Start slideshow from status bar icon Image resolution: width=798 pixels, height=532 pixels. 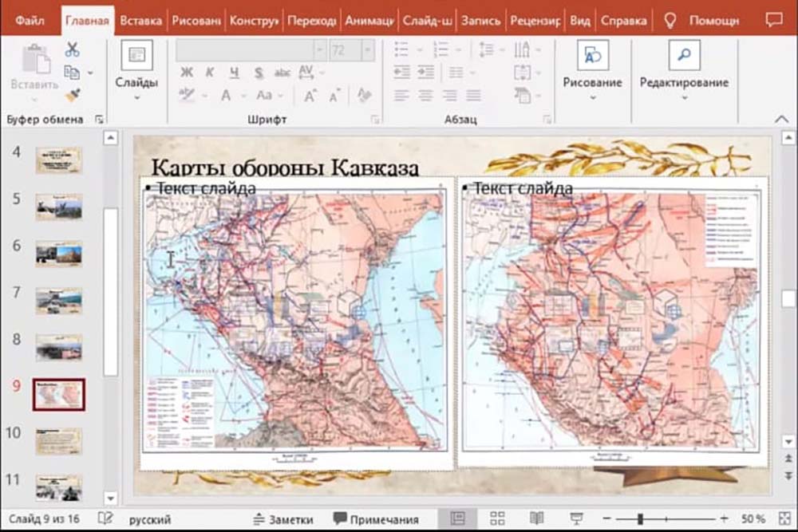[576, 518]
